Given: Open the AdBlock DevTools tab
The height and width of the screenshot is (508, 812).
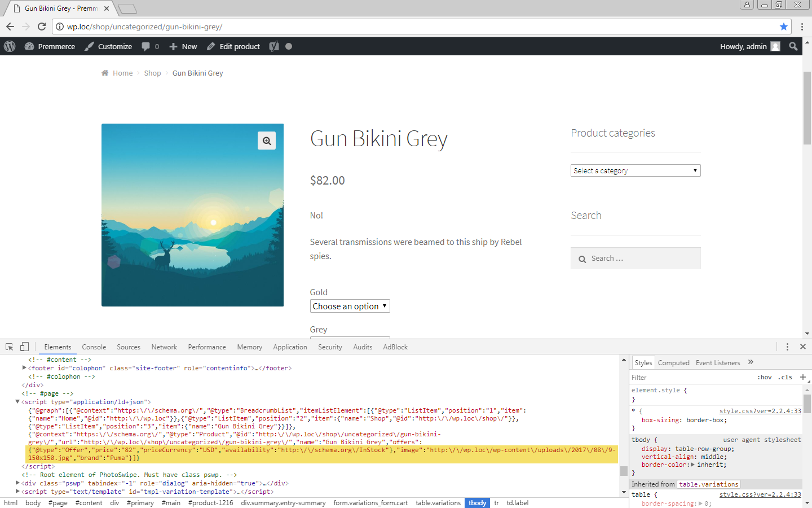Looking at the screenshot, I should [x=395, y=347].
